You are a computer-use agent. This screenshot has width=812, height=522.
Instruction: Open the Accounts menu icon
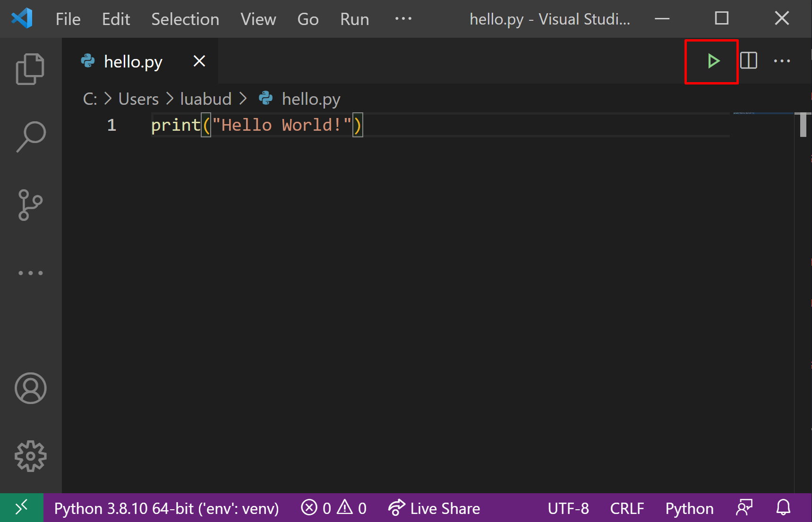tap(30, 388)
